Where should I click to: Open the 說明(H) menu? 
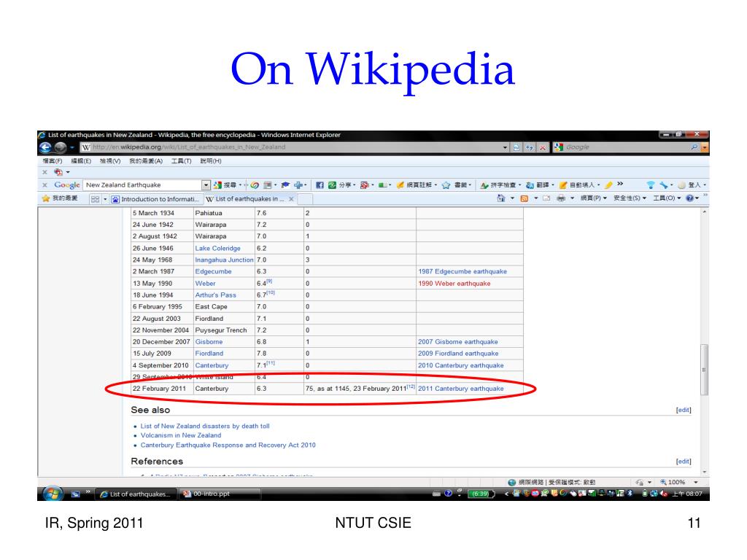[x=211, y=161]
